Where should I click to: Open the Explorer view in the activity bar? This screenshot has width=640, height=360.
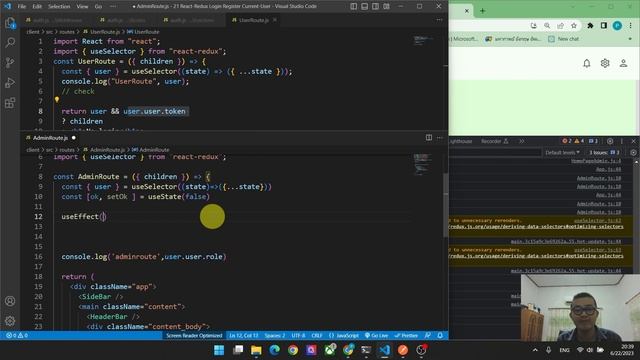point(10,23)
